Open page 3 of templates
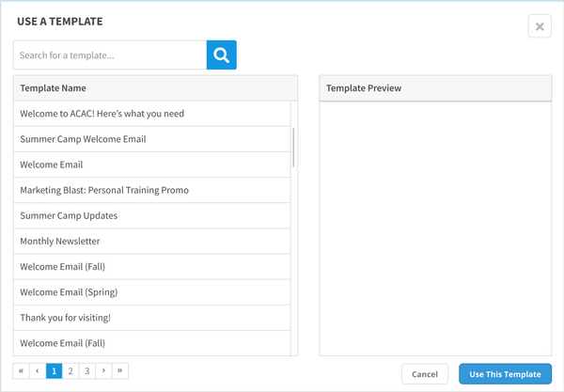 click(x=86, y=371)
